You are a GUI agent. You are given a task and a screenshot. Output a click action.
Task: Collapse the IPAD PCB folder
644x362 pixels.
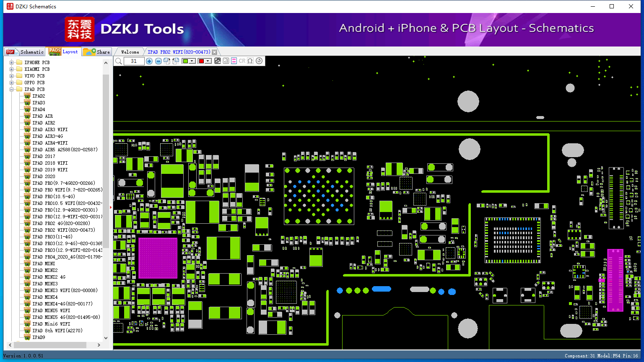[12, 89]
